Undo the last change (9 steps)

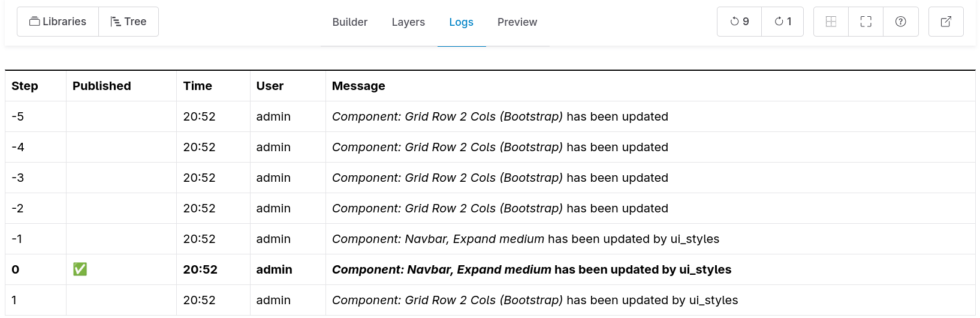tap(739, 22)
